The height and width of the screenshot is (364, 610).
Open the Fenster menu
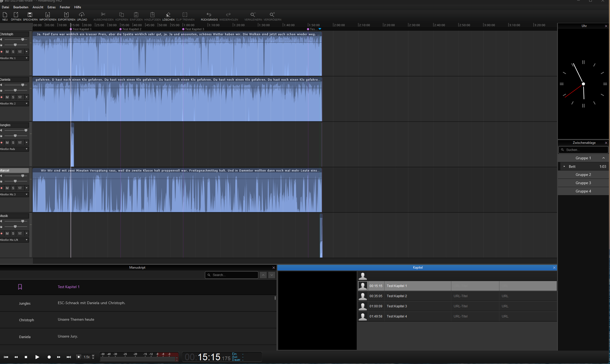click(65, 7)
